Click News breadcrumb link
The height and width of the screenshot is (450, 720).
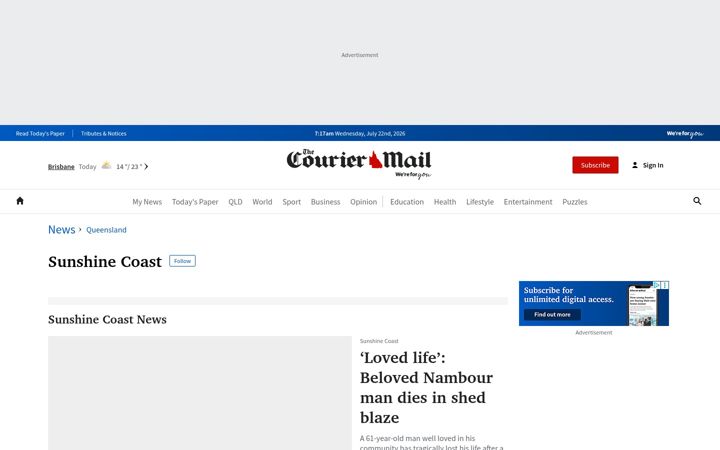point(62,230)
